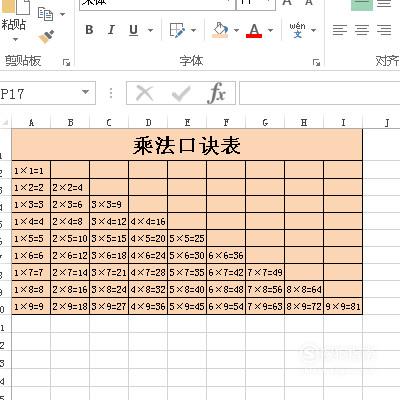Decrease font size with small A

click(x=309, y=3)
